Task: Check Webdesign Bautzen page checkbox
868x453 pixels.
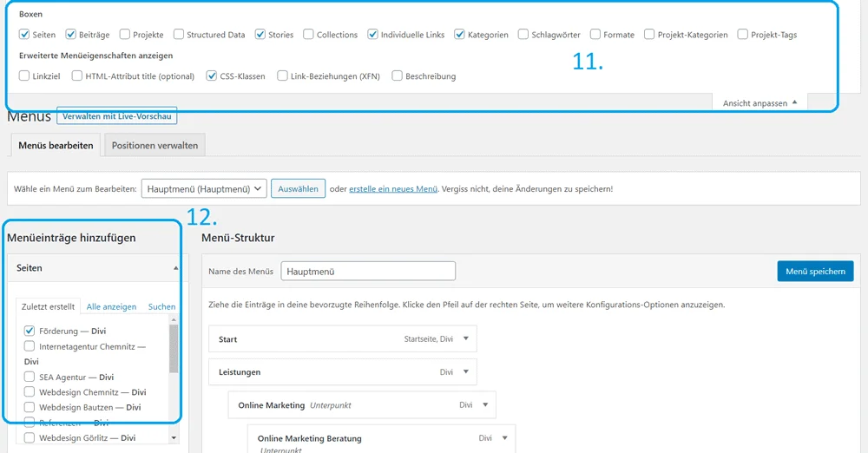Action: click(30, 407)
